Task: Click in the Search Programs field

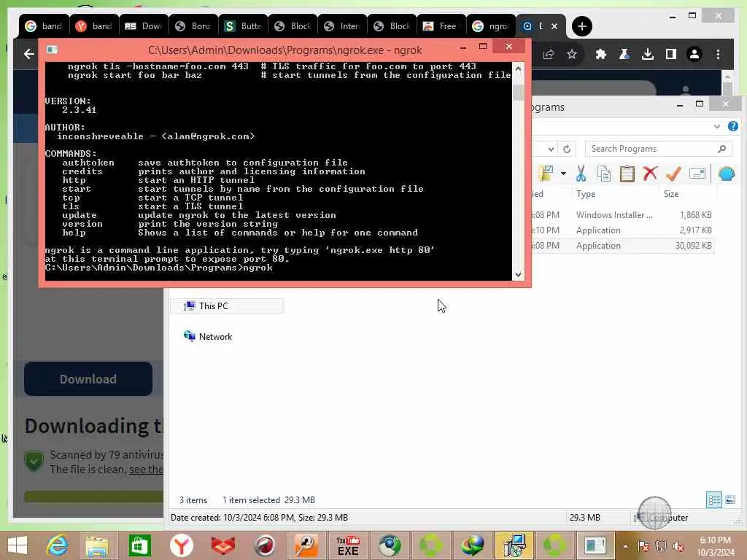Action: (658, 149)
